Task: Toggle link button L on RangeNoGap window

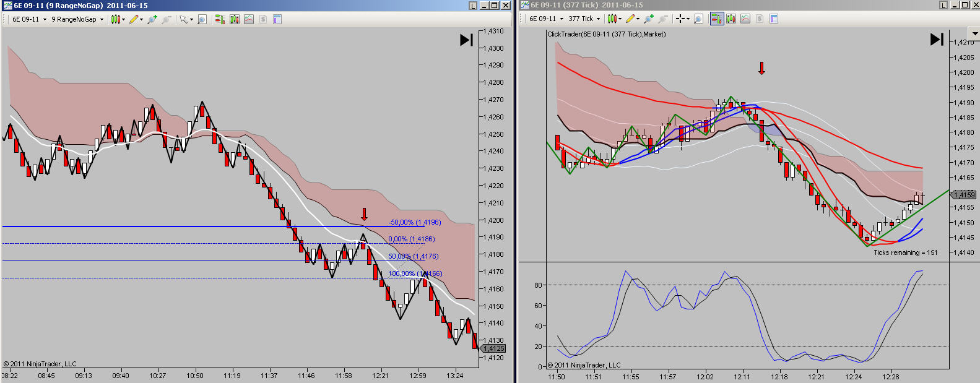Action: coord(473,6)
